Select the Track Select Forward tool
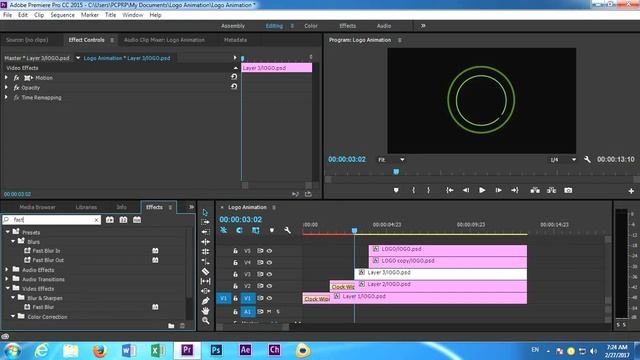This screenshot has width=640, height=360. pos(205,222)
